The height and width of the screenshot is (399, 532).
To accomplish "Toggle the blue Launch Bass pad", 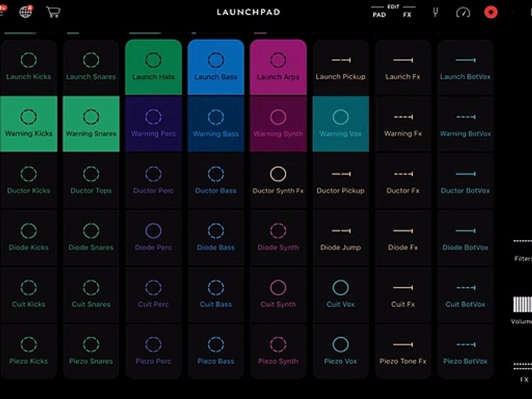I will pyautogui.click(x=216, y=67).
